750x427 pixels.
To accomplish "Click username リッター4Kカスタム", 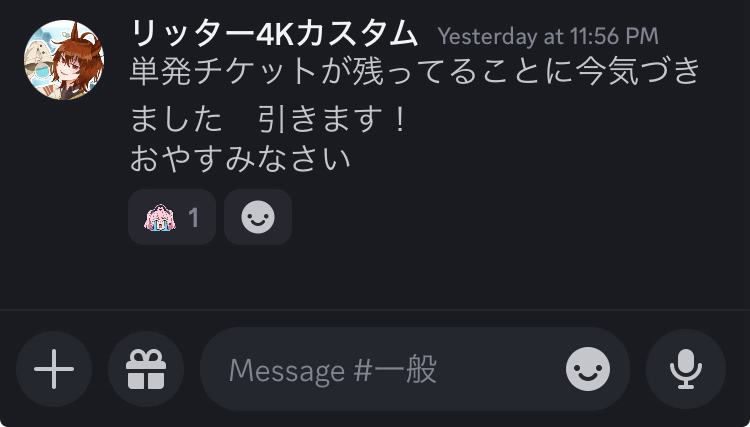I will 274,34.
